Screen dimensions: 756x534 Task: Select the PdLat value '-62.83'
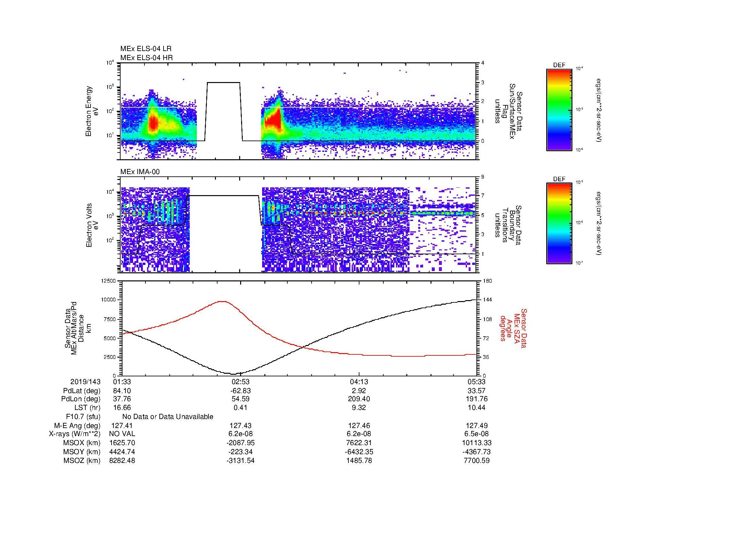[x=241, y=391]
